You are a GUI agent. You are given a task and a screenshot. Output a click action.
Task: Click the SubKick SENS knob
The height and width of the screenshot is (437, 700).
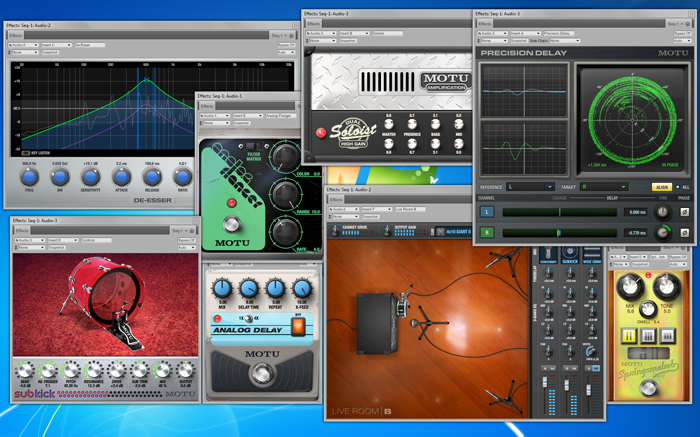pyautogui.click(x=25, y=370)
